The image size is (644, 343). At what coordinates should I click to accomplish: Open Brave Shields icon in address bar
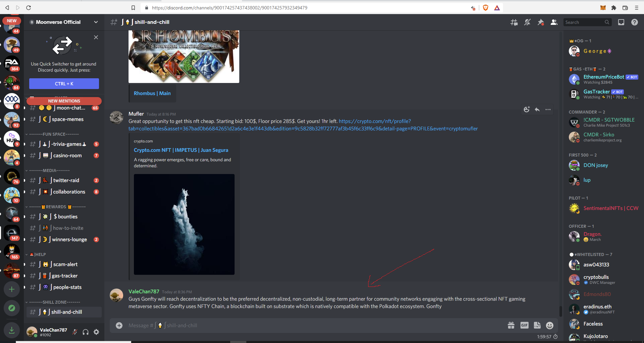click(485, 8)
